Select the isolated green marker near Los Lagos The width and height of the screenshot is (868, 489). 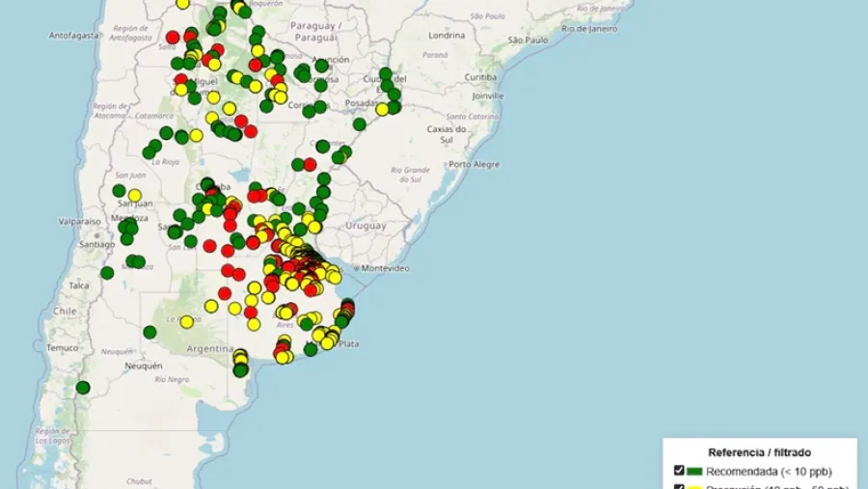point(83,388)
